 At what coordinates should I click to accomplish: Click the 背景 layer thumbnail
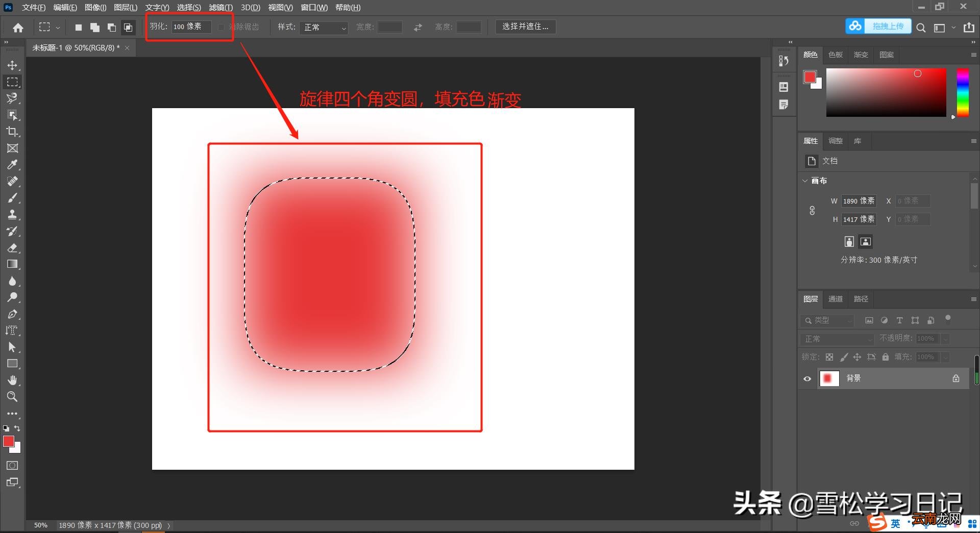(x=829, y=378)
